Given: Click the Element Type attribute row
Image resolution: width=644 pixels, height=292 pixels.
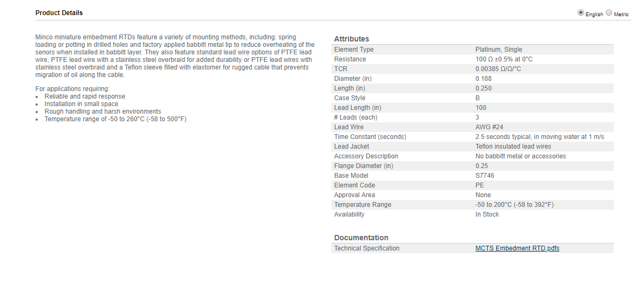Looking at the screenshot, I should click(x=472, y=49).
